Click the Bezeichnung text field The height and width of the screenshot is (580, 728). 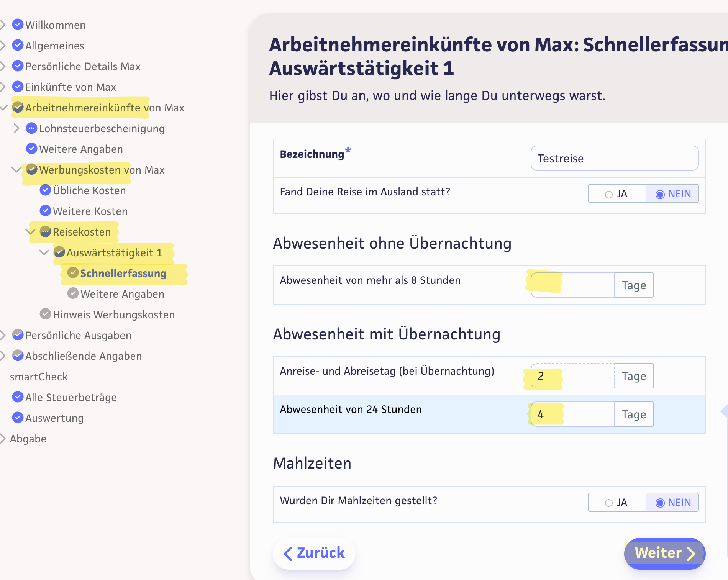coord(614,159)
